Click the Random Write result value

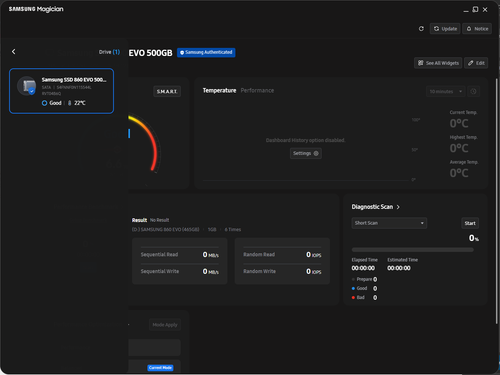pos(314,271)
